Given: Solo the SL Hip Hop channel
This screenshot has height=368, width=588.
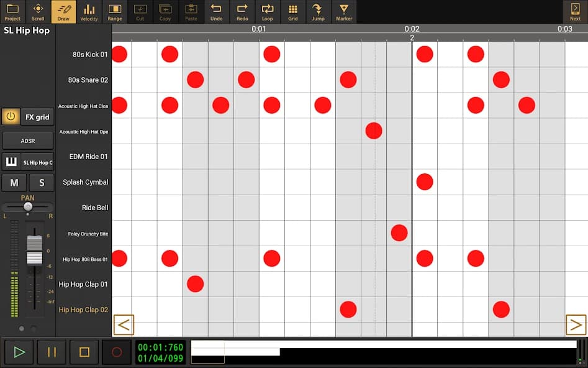Looking at the screenshot, I should (x=41, y=182).
